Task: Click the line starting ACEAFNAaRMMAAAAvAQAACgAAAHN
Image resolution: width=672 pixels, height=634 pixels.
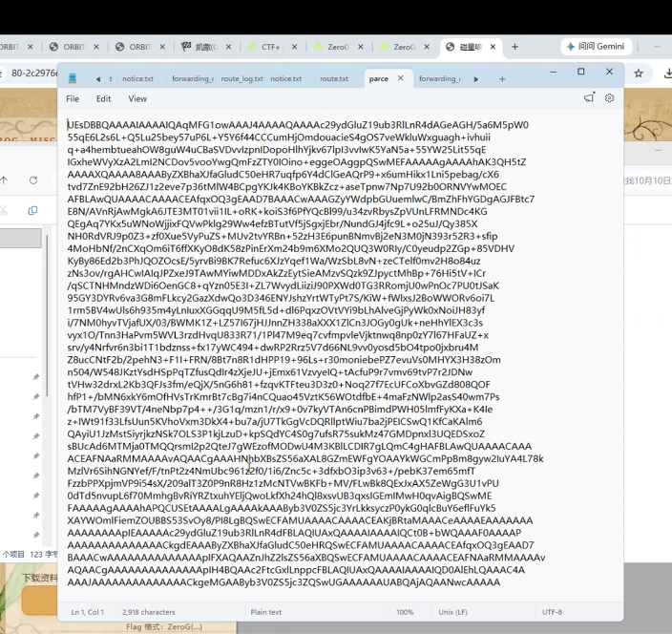Action: pyautogui.click(x=305, y=458)
